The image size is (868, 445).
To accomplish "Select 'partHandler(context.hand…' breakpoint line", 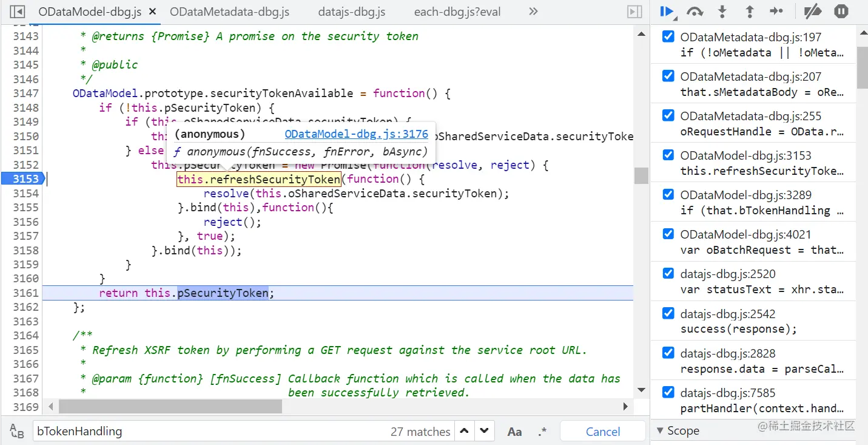I will pyautogui.click(x=762, y=408).
